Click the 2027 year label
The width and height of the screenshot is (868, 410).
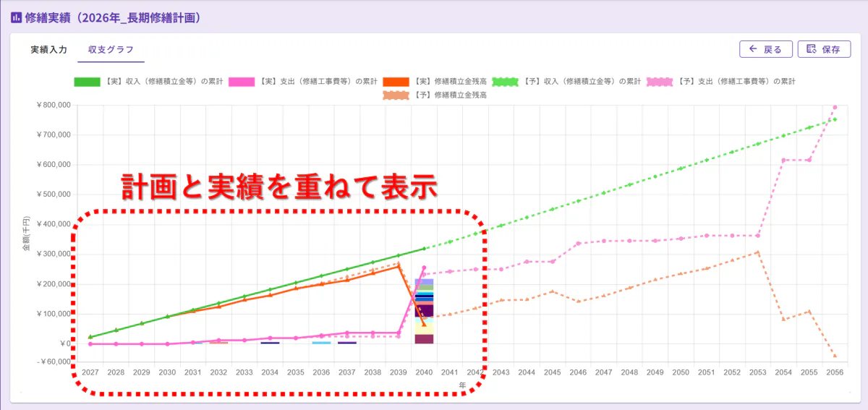90,372
